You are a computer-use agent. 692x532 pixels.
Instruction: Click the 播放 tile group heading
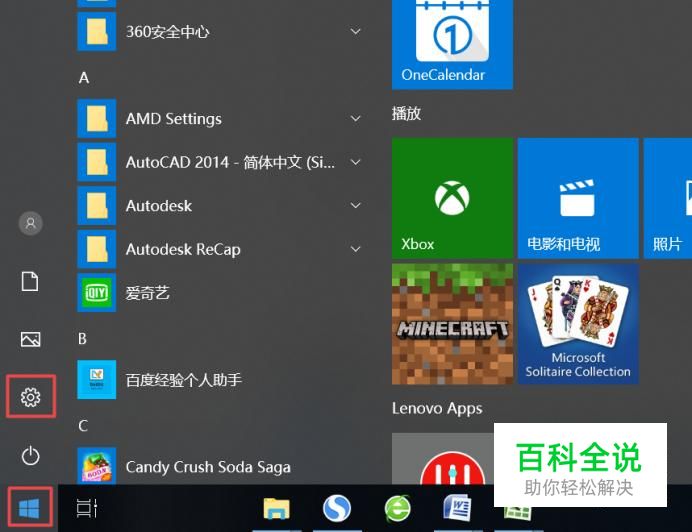[406, 113]
